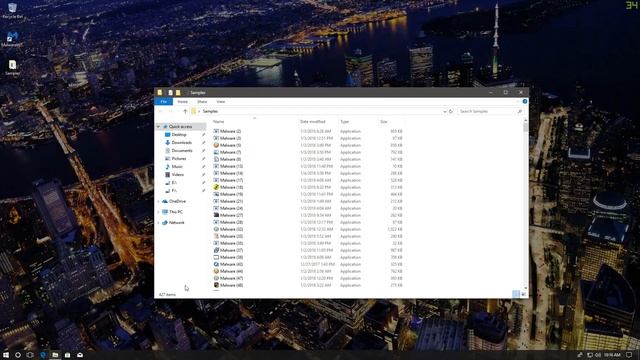The width and height of the screenshot is (640, 360).
Task: Open Explorer help button
Action: point(525,102)
